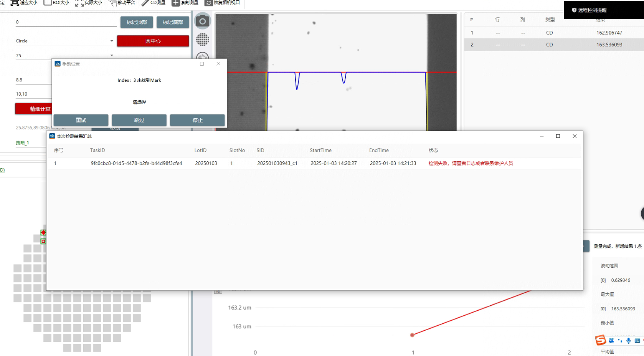Click the SlotNo column header
This screenshot has width=644, height=356.
pos(237,150)
